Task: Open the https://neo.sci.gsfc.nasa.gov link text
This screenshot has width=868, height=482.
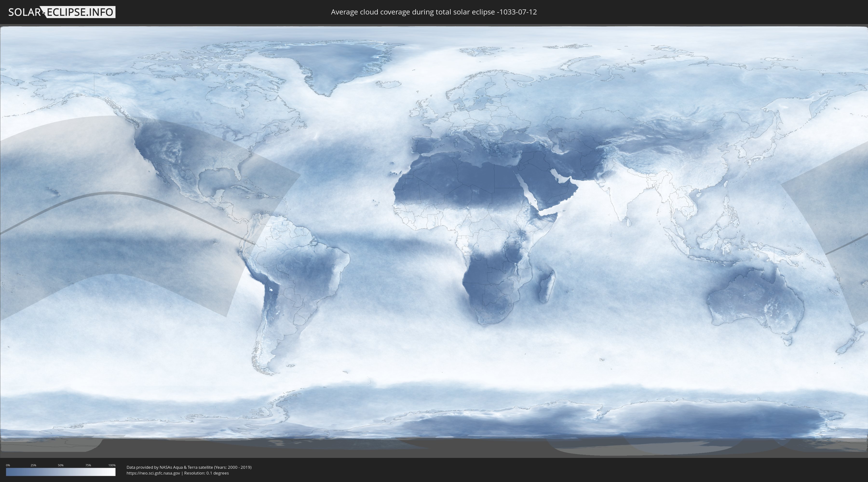Action: coord(153,473)
